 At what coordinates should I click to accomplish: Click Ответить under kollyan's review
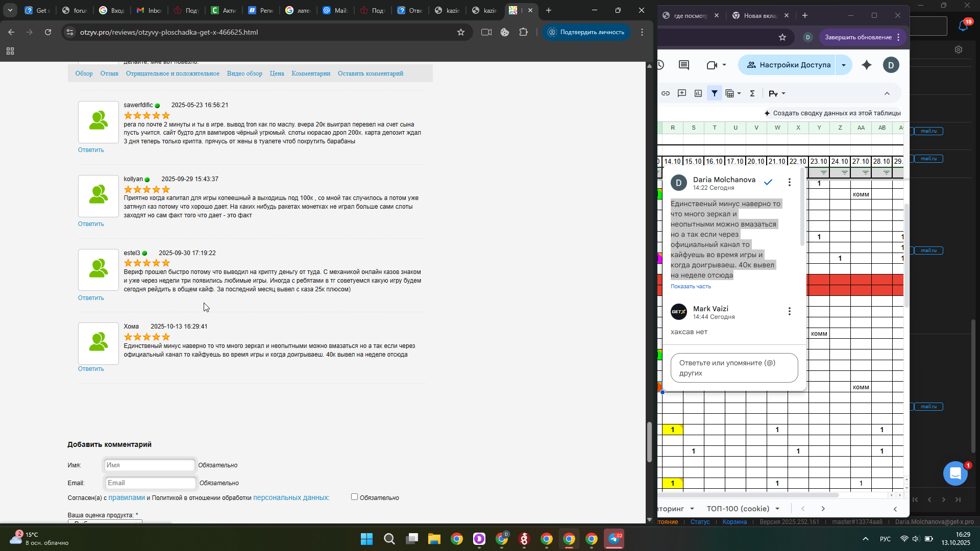[91, 224]
